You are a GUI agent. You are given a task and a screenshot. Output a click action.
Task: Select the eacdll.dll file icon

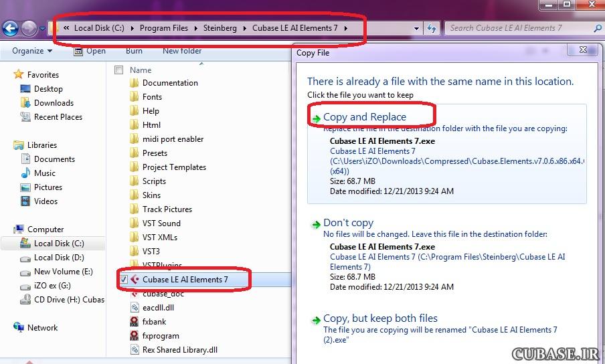(135, 307)
